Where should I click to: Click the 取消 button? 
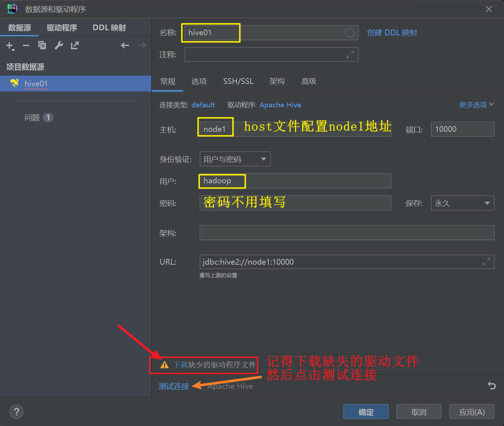pos(419,412)
